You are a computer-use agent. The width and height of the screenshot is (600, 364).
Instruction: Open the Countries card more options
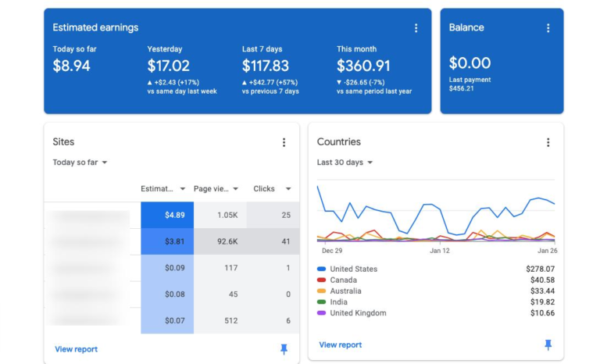548,142
